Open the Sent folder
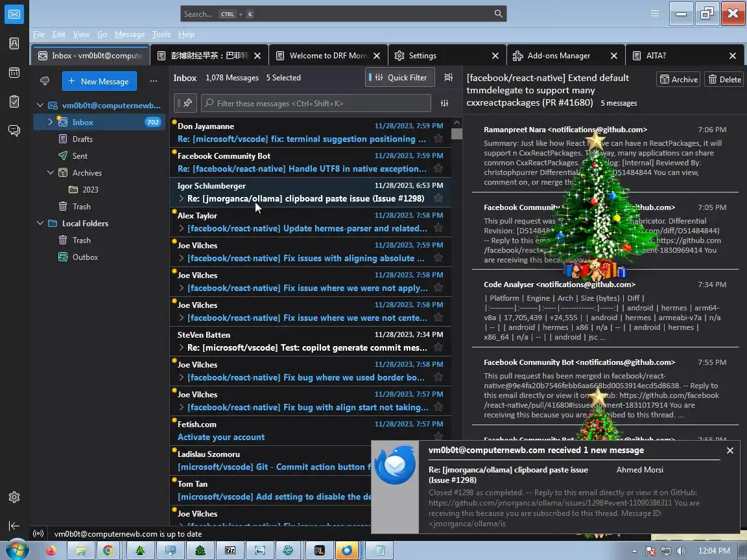The image size is (747, 560). tap(80, 156)
